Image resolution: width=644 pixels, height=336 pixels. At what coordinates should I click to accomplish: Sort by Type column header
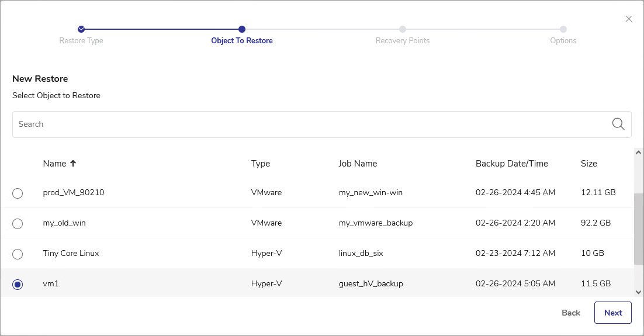(261, 164)
